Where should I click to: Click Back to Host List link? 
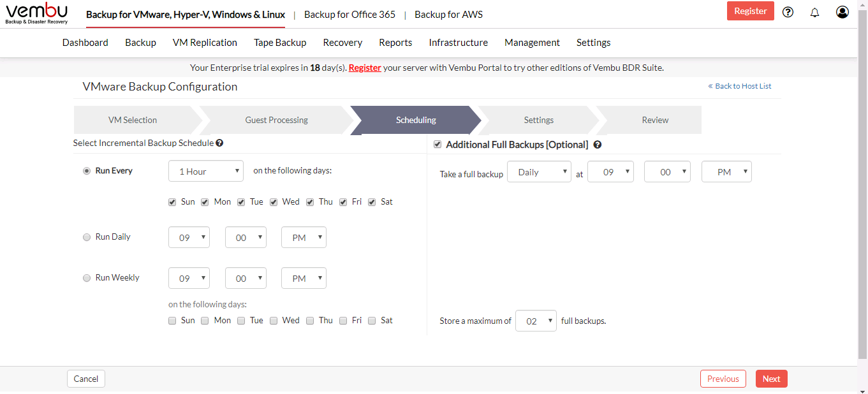click(740, 86)
